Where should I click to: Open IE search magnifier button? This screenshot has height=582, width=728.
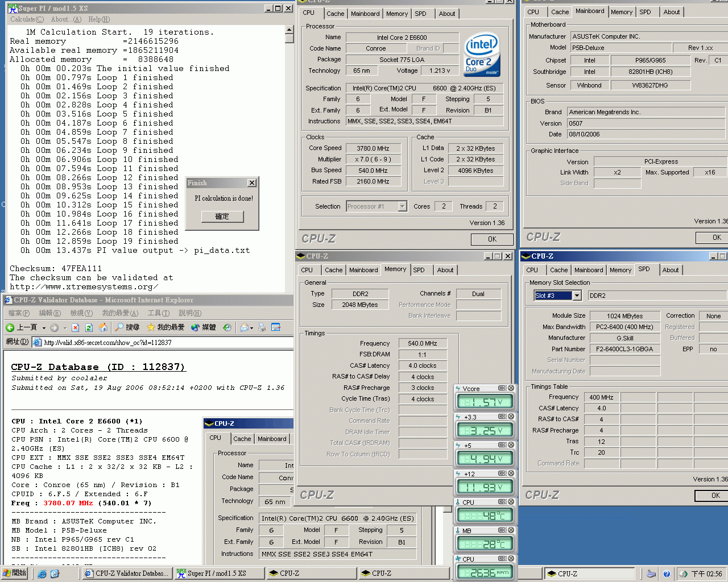tap(127, 327)
